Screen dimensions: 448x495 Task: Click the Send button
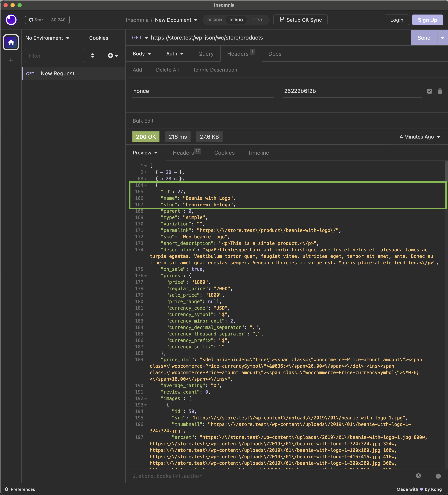pos(424,38)
